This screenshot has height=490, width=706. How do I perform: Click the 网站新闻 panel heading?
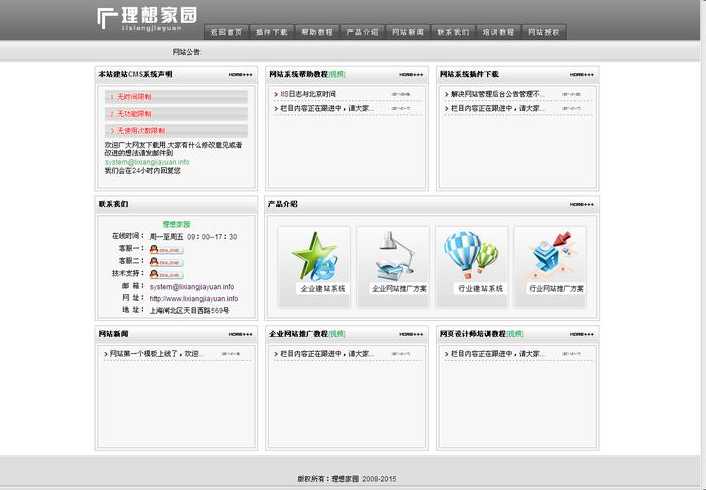[113, 334]
